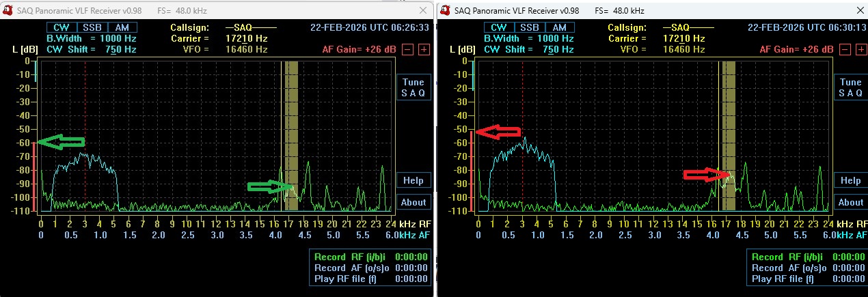The width and height of the screenshot is (868, 297).
Task: Enable AM mode in the right window
Action: (x=560, y=27)
